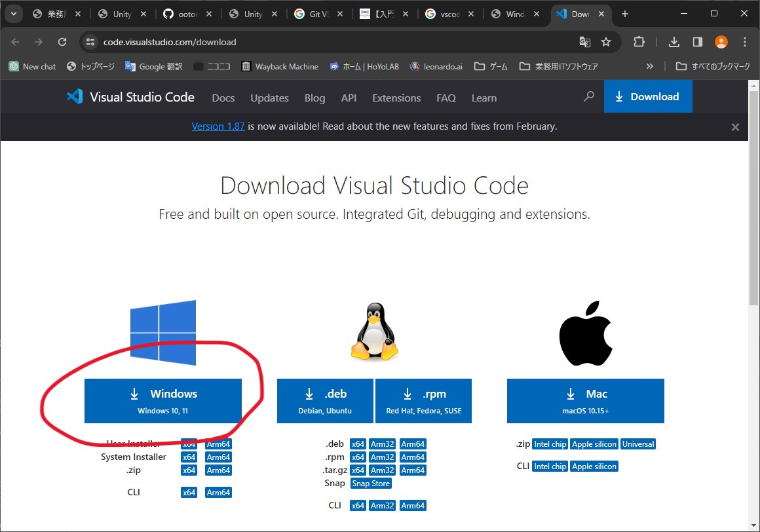Show hidden bookmarks with the overflow chevron
The width and height of the screenshot is (760, 532).
coord(649,66)
